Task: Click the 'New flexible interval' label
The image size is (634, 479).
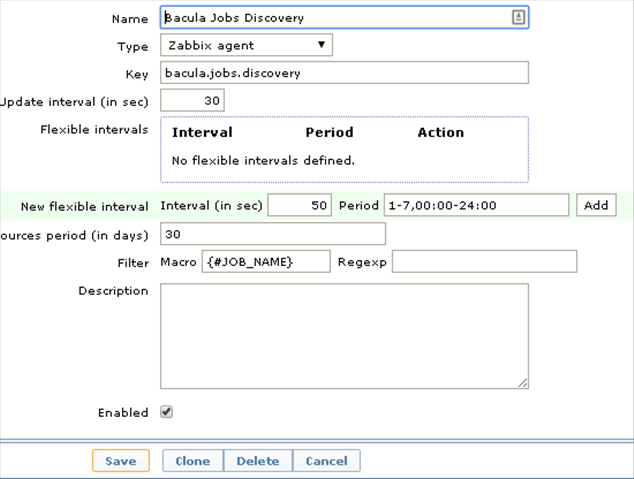Action: click(x=85, y=207)
